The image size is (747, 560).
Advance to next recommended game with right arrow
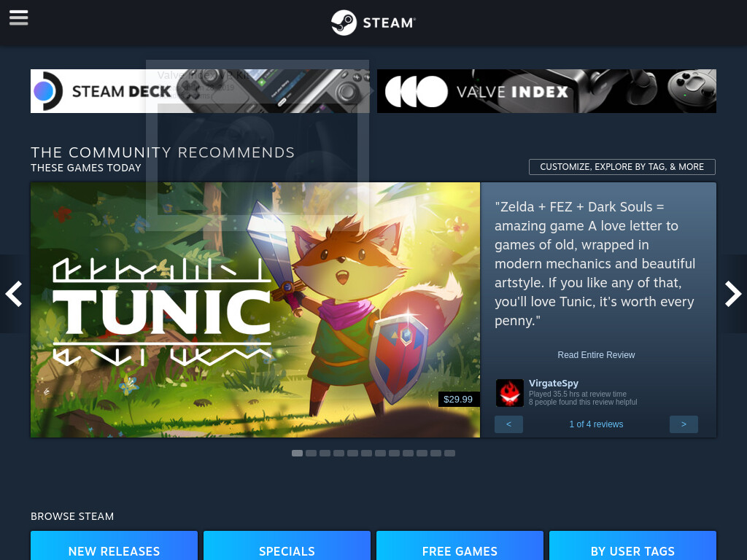(733, 294)
